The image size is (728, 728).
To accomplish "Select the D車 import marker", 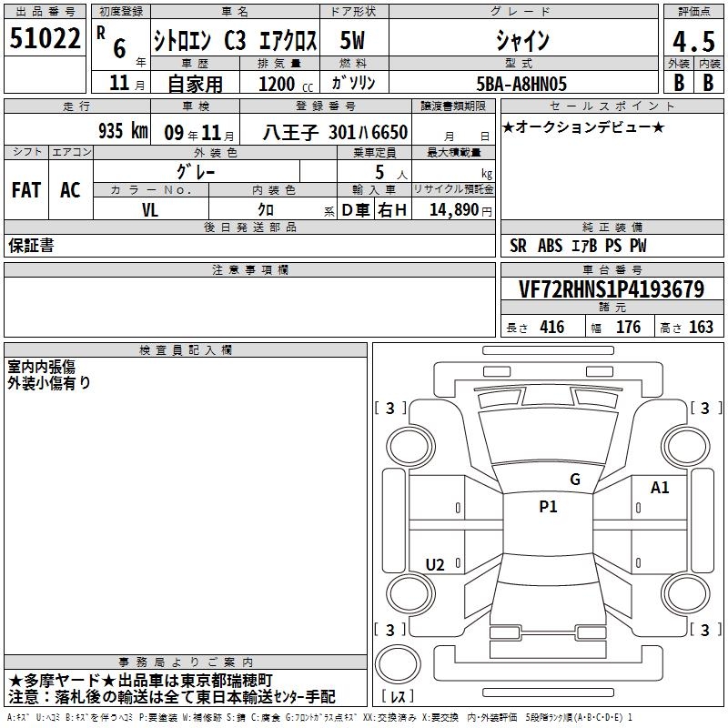I will (x=356, y=210).
